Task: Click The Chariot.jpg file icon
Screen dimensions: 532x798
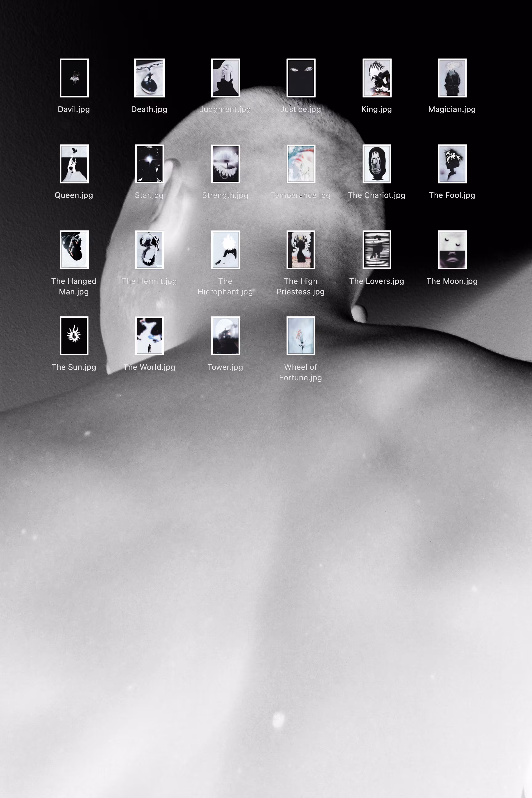Action: click(377, 164)
